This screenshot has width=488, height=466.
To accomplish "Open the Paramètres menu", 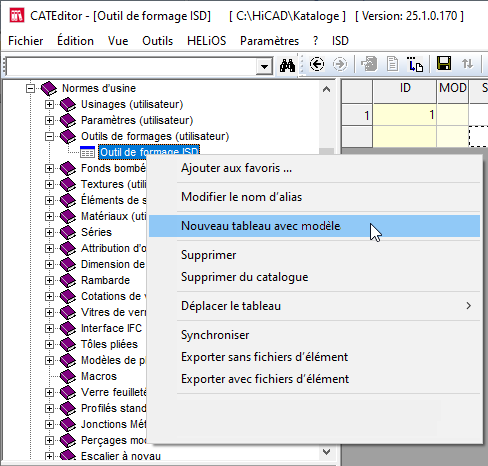I will [269, 41].
